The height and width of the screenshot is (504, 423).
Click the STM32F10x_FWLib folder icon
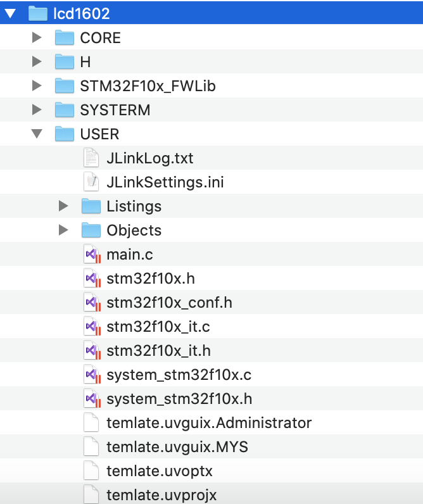click(65, 86)
